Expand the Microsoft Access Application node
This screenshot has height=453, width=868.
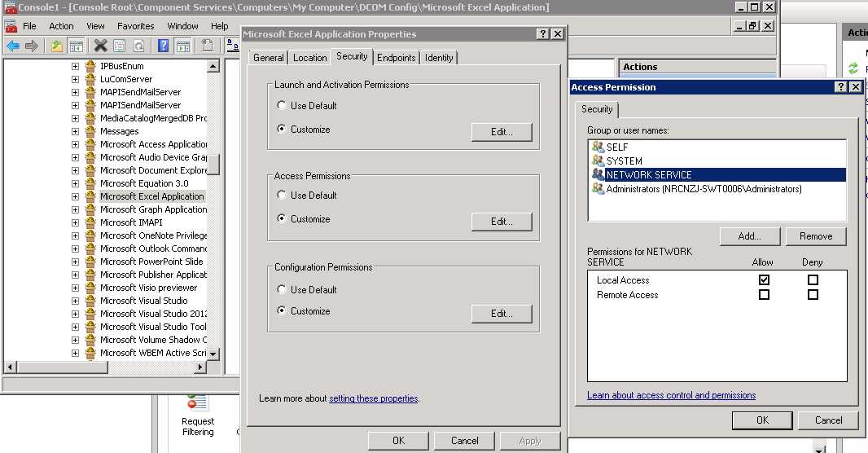coord(75,144)
